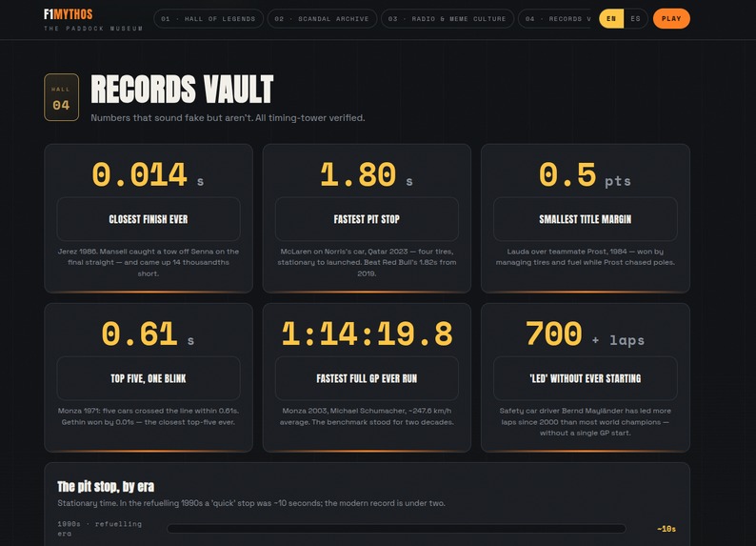The height and width of the screenshot is (546, 756).
Task: Click the Lauda over Prost 1984 description
Action: [586, 256]
